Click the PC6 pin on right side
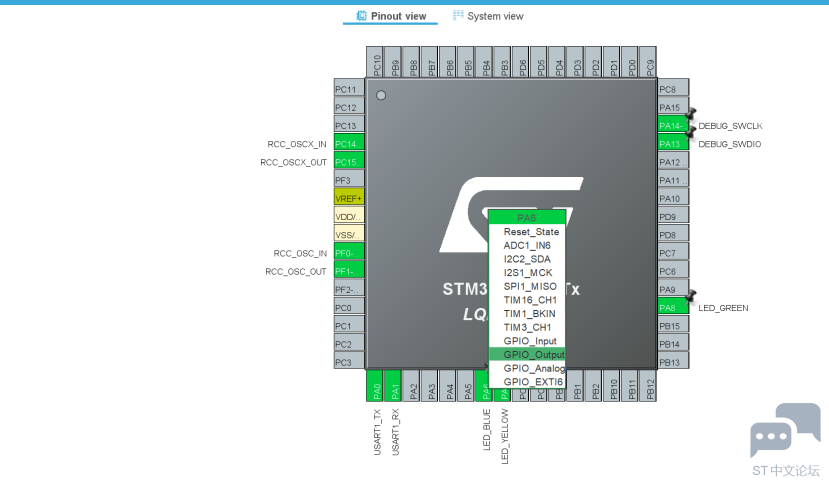This screenshot has height=486, width=829. [674, 271]
